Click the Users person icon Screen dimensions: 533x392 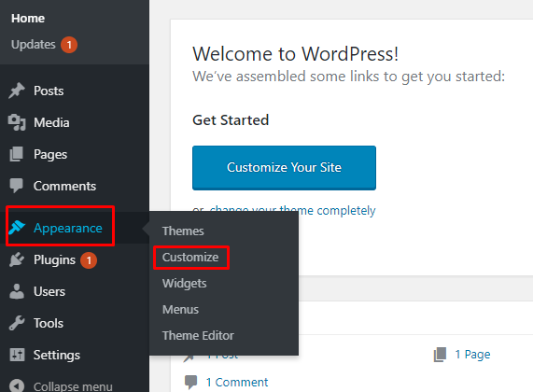[17, 291]
